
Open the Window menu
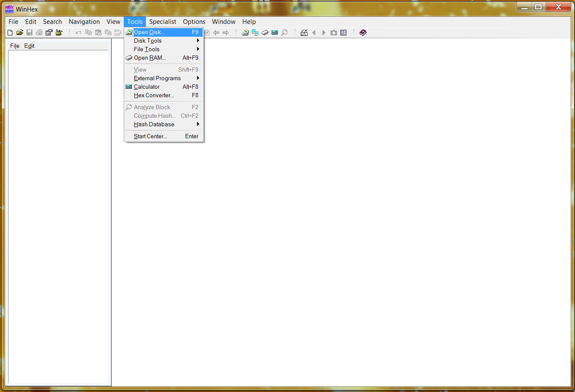[224, 22]
